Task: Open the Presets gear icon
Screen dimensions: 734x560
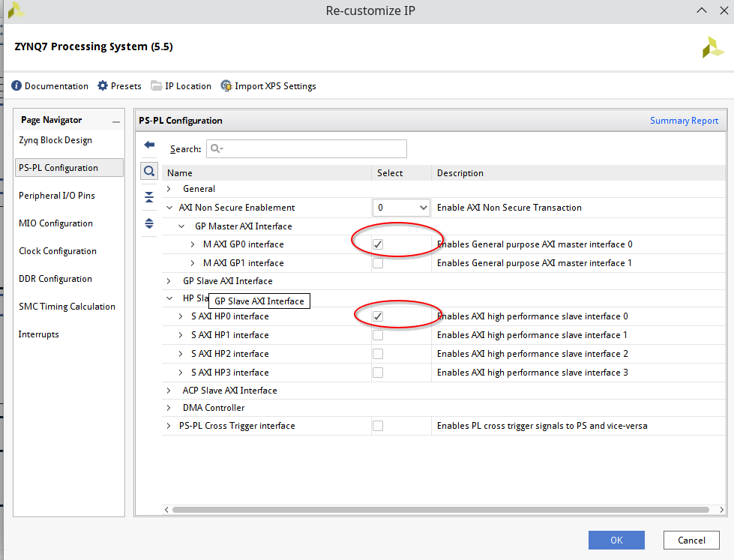Action: pyautogui.click(x=103, y=85)
